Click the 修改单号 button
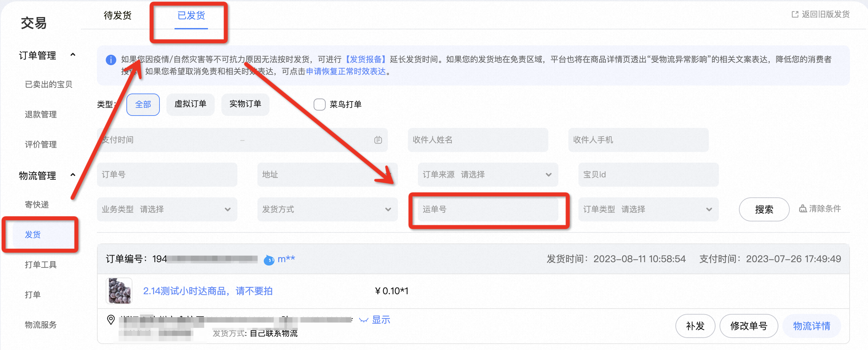This screenshot has height=350, width=868. (748, 326)
